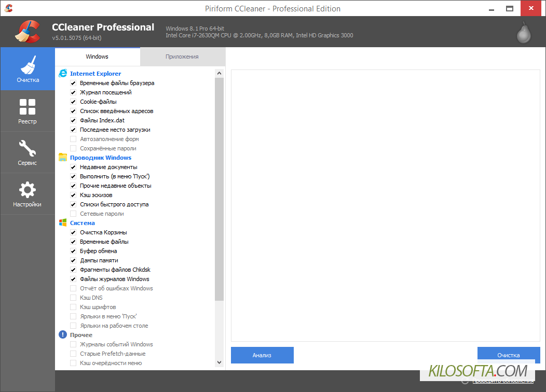Enable Старые Prefetch-данные
The image size is (546, 392).
pyautogui.click(x=73, y=354)
